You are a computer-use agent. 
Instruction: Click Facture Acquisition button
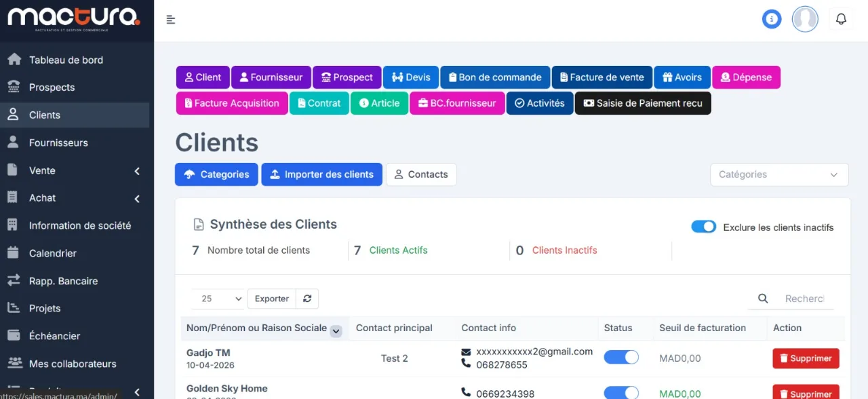(232, 103)
